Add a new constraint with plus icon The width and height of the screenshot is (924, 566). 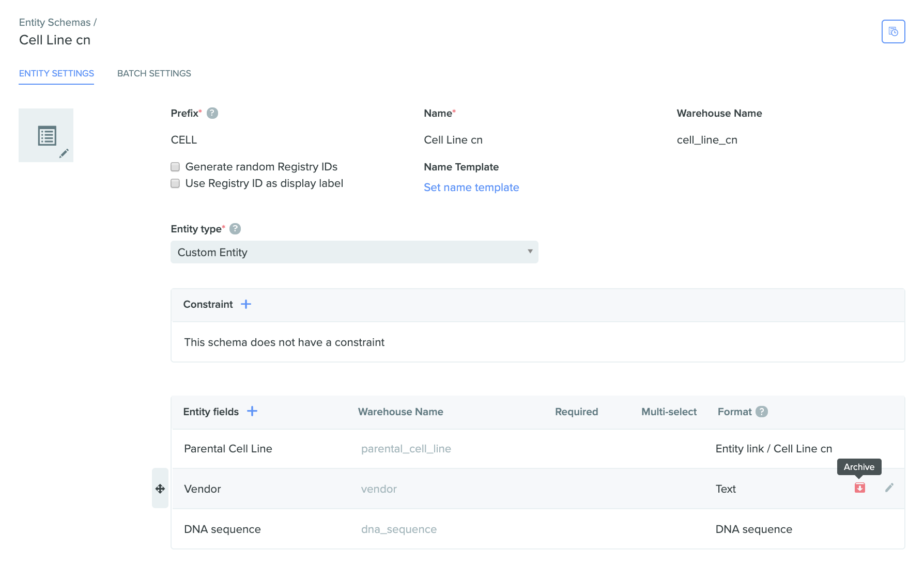pos(246,304)
